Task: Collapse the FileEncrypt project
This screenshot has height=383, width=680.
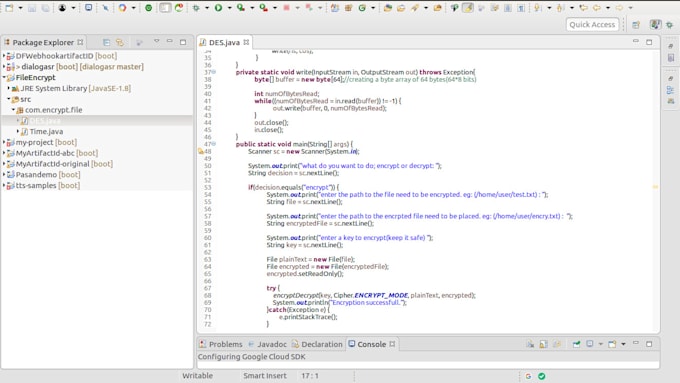Action: pyautogui.click(x=4, y=77)
